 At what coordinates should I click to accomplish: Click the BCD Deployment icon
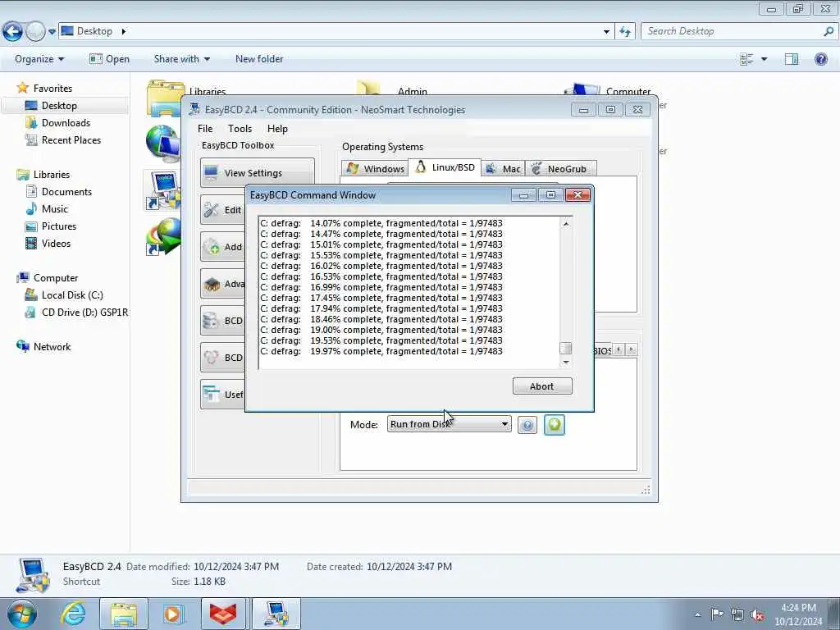coord(211,358)
